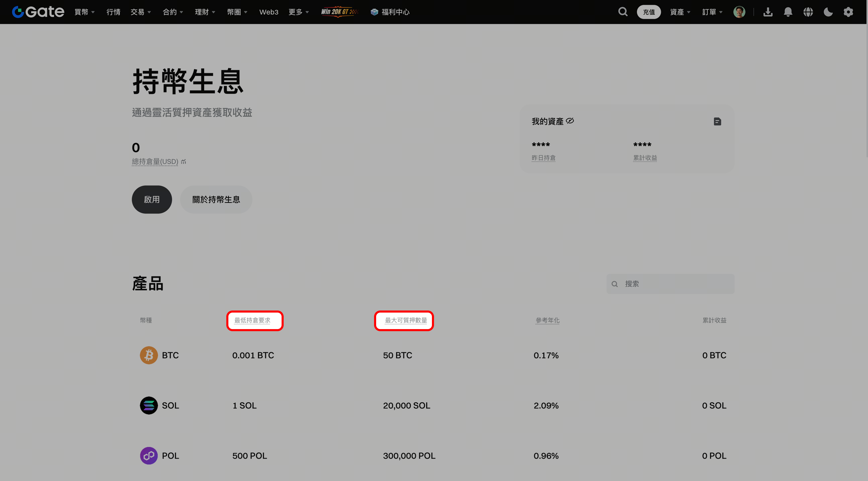Screen dimensions: 868x481
Task: Click the Gate logo
Action: (x=38, y=12)
